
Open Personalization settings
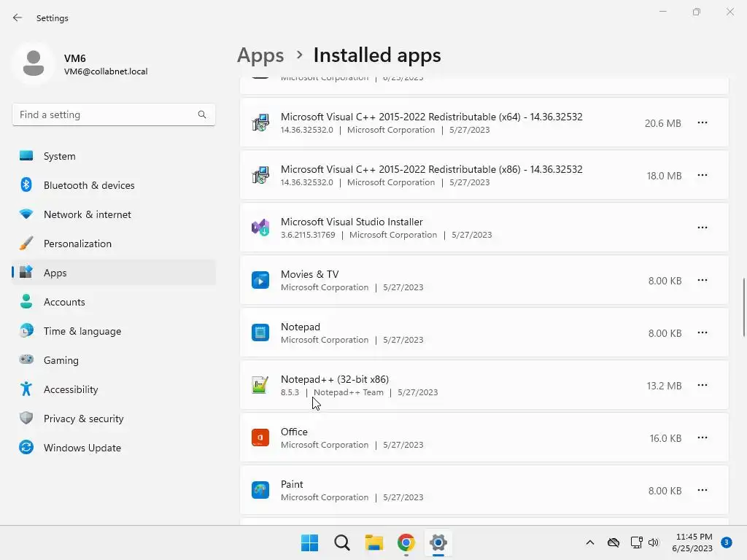(114, 244)
